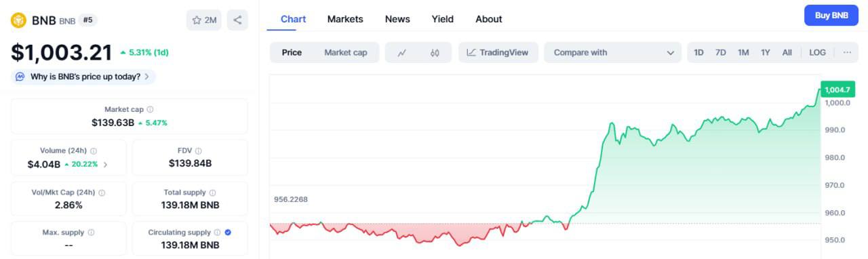Switch chart to candlestick view icon
Viewport: 868px width, 259px height.
tap(435, 53)
